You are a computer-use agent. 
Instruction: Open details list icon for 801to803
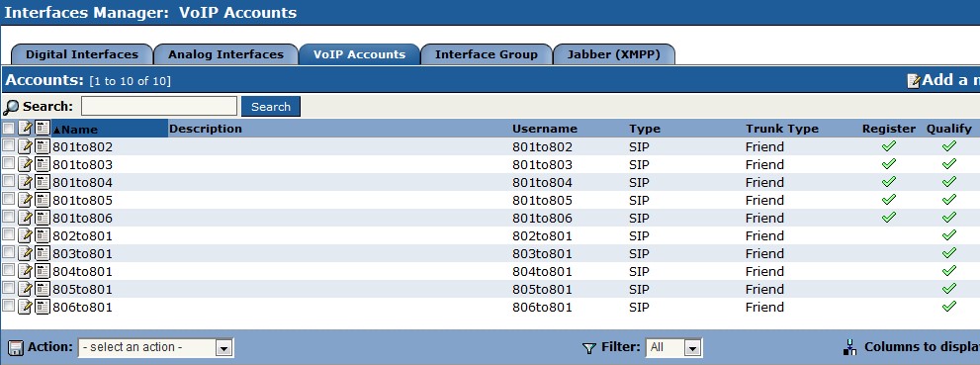point(43,164)
